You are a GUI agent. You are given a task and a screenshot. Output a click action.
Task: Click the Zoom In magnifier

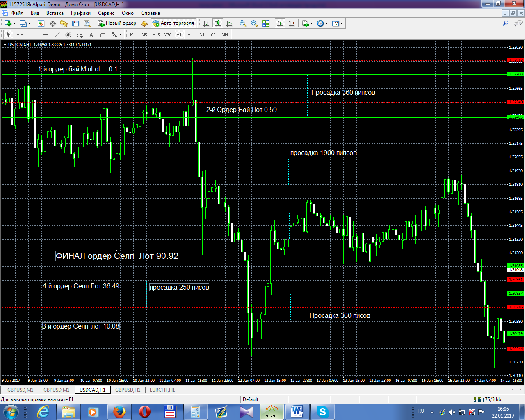click(243, 23)
